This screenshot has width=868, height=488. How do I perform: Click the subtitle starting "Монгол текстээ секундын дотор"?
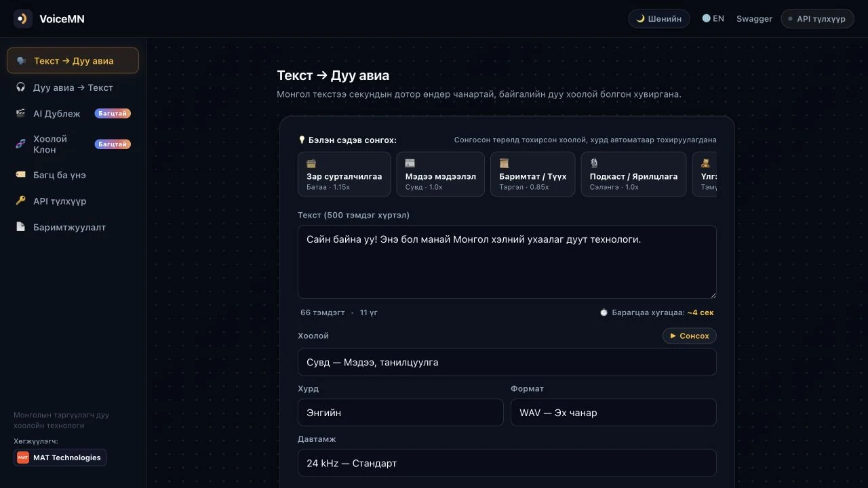(479, 94)
